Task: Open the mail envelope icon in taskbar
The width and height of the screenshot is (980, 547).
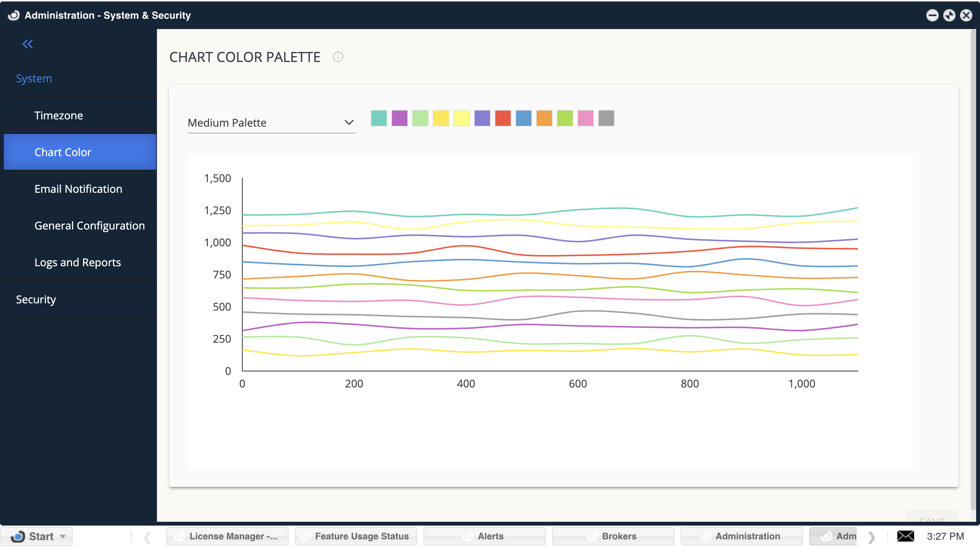Action: pos(905,536)
